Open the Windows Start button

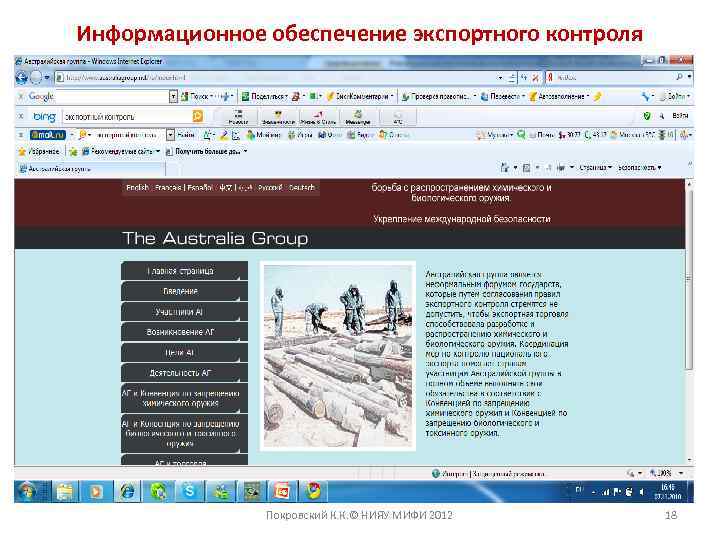pyautogui.click(x=27, y=491)
